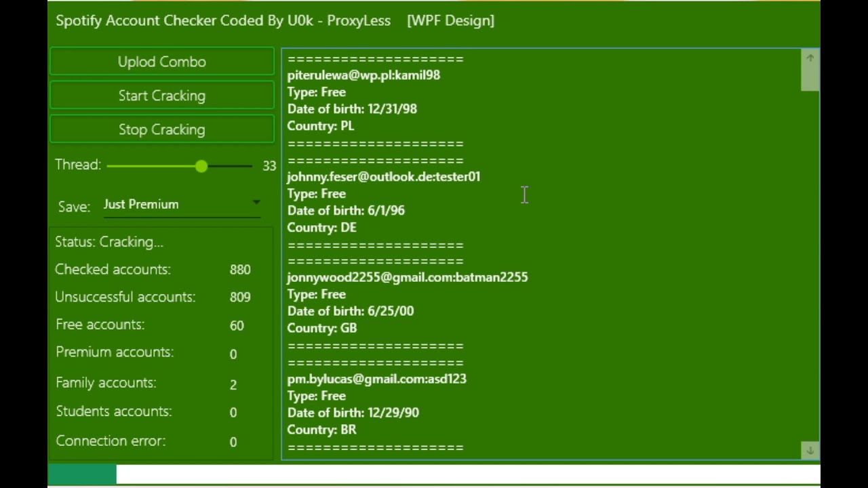868x488 pixels.
Task: Click the 'Students accounts:' label
Action: pyautogui.click(x=113, y=411)
